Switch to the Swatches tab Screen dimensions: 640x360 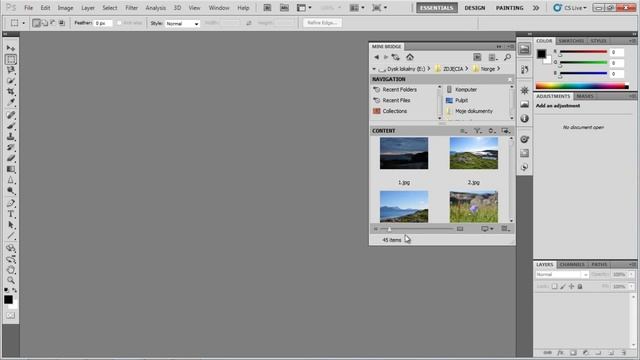tap(571, 41)
